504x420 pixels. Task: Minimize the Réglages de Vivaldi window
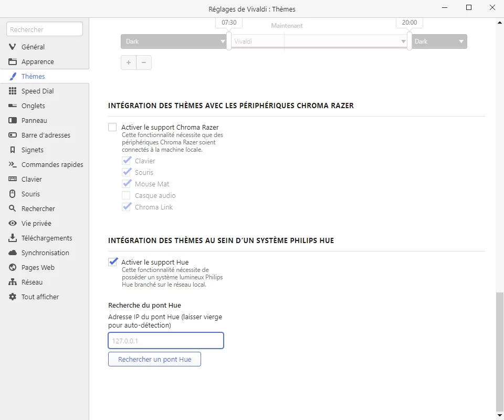tap(445, 7)
